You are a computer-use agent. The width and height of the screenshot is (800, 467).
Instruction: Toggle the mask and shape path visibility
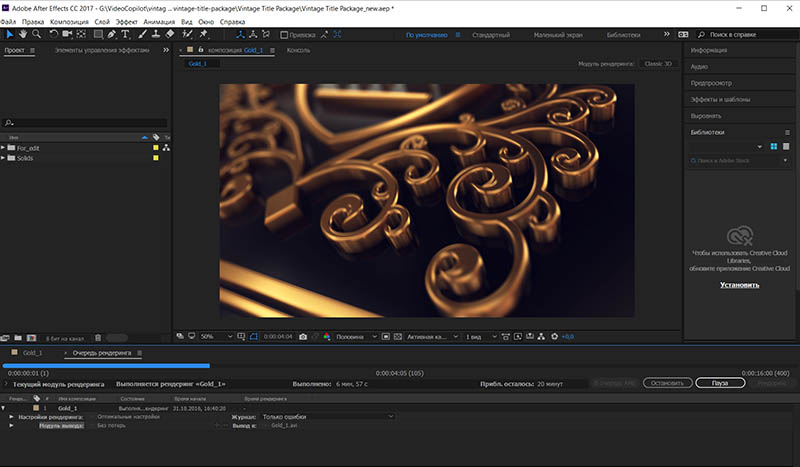(254, 337)
